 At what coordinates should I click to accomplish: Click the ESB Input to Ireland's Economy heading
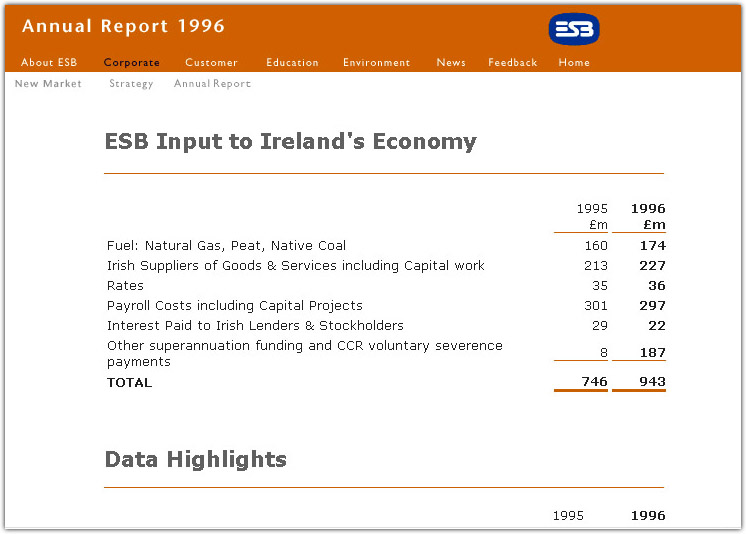[x=291, y=142]
